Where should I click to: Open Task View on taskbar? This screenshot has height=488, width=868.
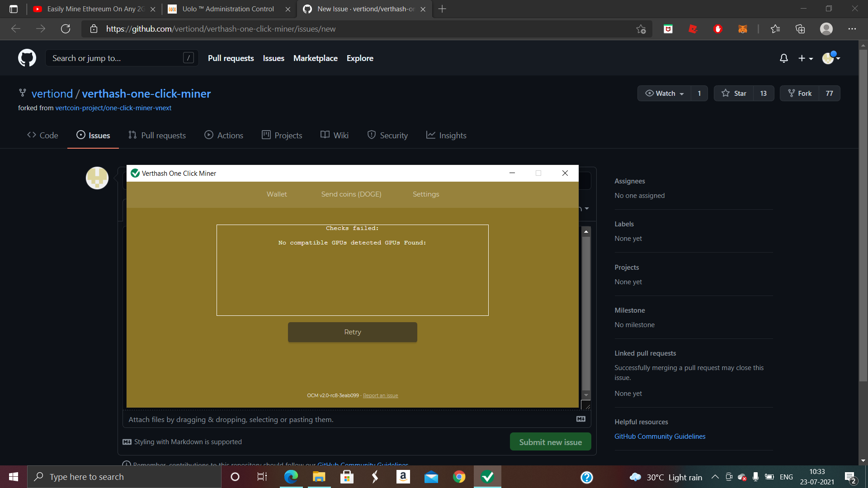coord(262,477)
